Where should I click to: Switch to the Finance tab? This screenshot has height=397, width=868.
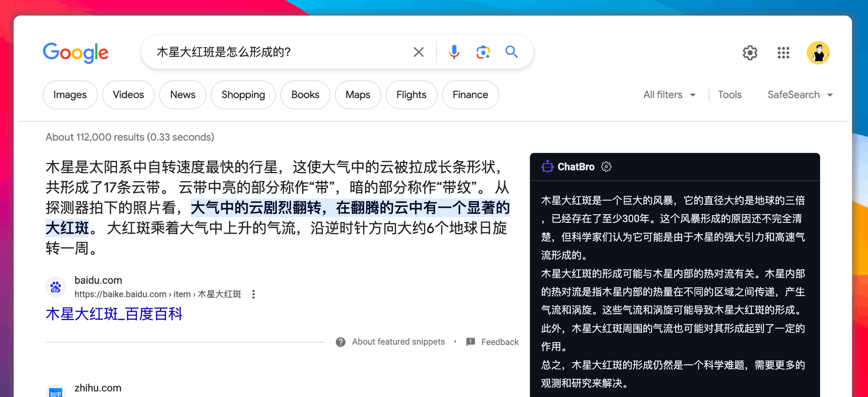tap(471, 95)
